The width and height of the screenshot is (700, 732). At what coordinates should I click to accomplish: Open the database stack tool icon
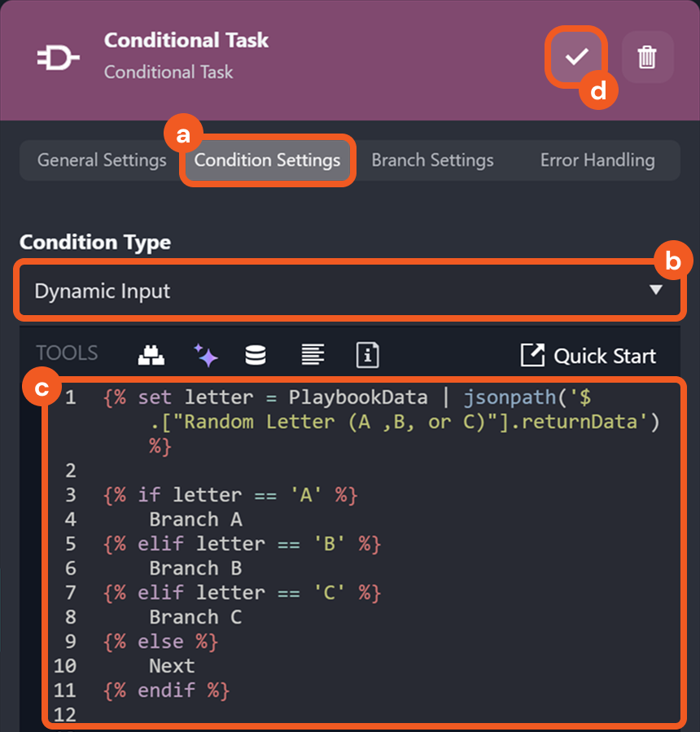coord(256,355)
